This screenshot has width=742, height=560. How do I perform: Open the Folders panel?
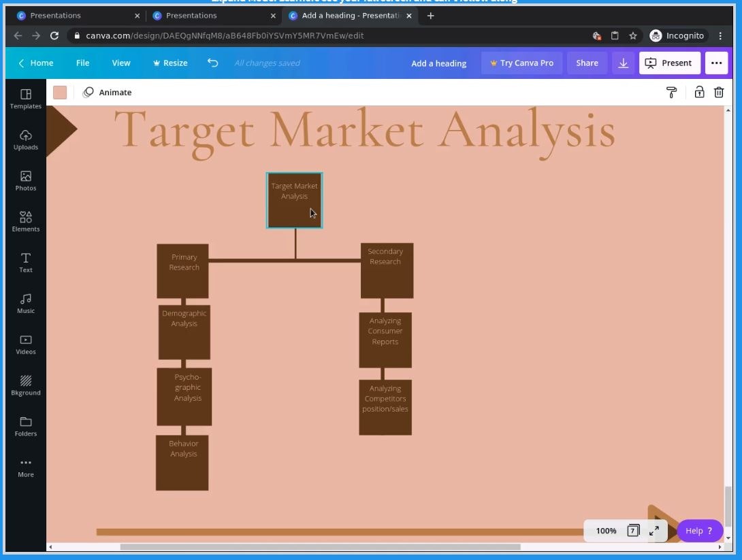(26, 426)
